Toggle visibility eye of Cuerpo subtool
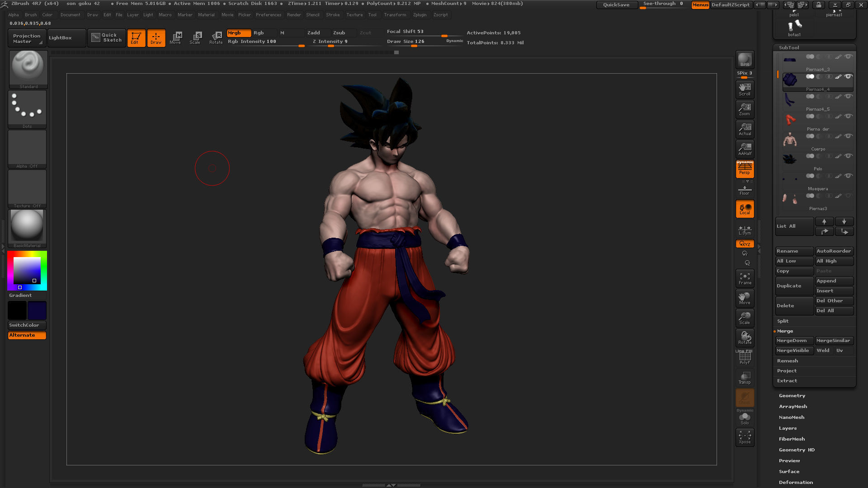The width and height of the screenshot is (868, 488). click(849, 136)
